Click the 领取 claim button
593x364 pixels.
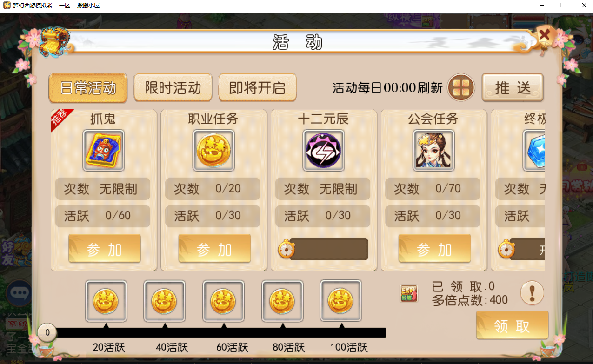[x=512, y=325]
